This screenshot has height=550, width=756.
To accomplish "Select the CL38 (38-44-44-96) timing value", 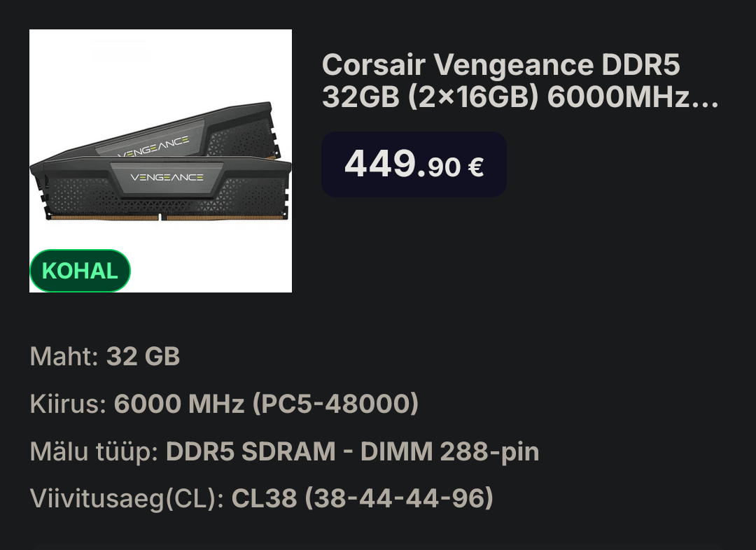I will click(x=363, y=499).
